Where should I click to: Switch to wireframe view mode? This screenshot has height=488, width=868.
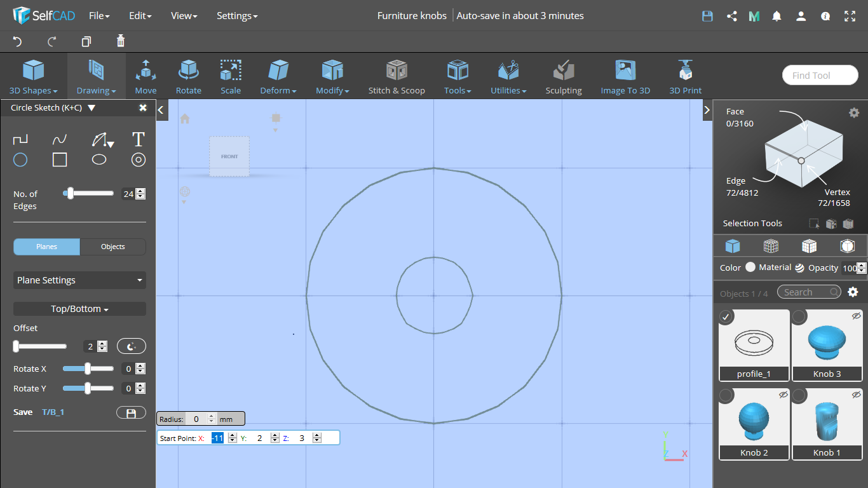coord(771,246)
